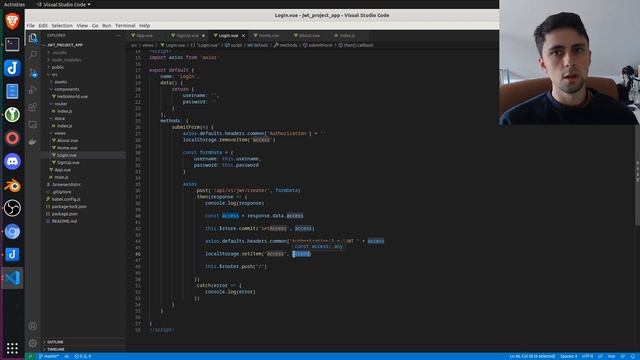Click the notifications bell in status bar
Image resolution: width=640 pixels, height=360 pixels.
pos(633,356)
